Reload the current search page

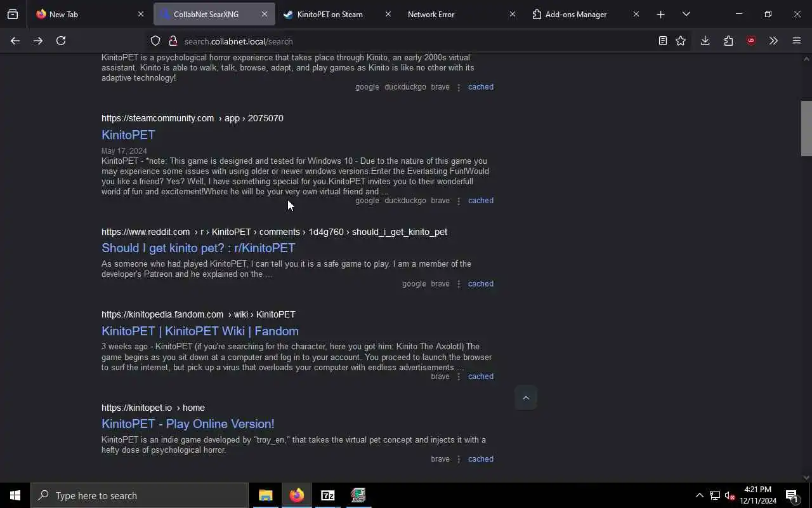pyautogui.click(x=61, y=41)
